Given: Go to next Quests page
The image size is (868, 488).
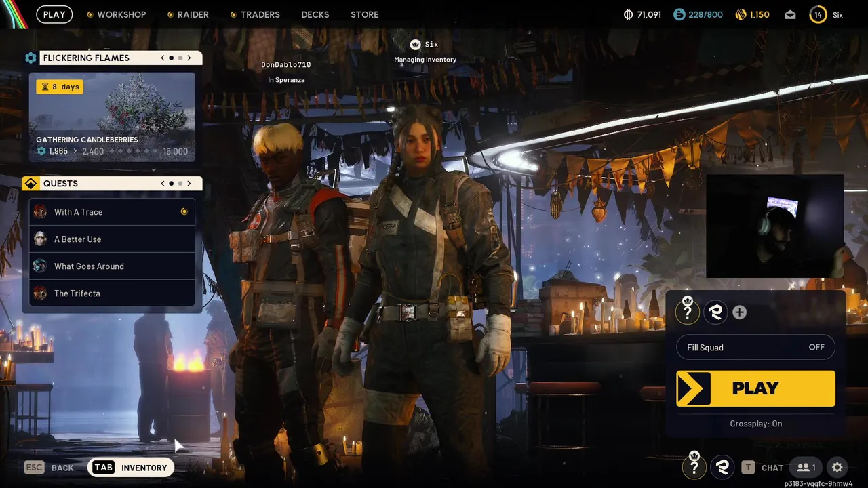Looking at the screenshot, I should pyautogui.click(x=189, y=184).
